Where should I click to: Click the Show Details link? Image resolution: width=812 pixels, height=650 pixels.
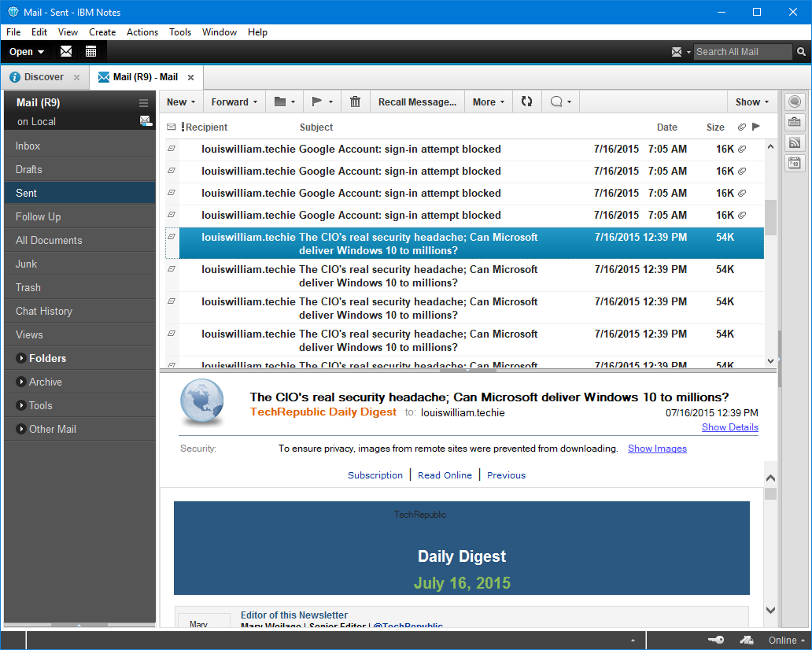tap(729, 427)
